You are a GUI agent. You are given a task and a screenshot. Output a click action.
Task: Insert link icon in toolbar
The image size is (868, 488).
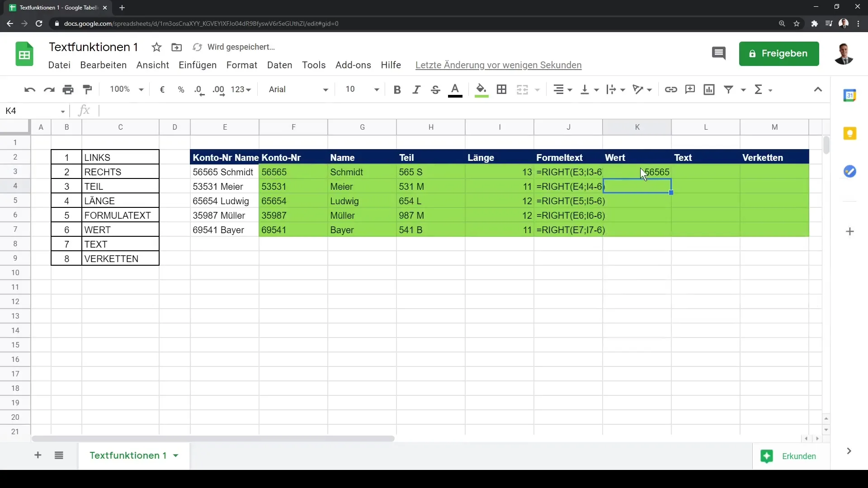pos(671,89)
